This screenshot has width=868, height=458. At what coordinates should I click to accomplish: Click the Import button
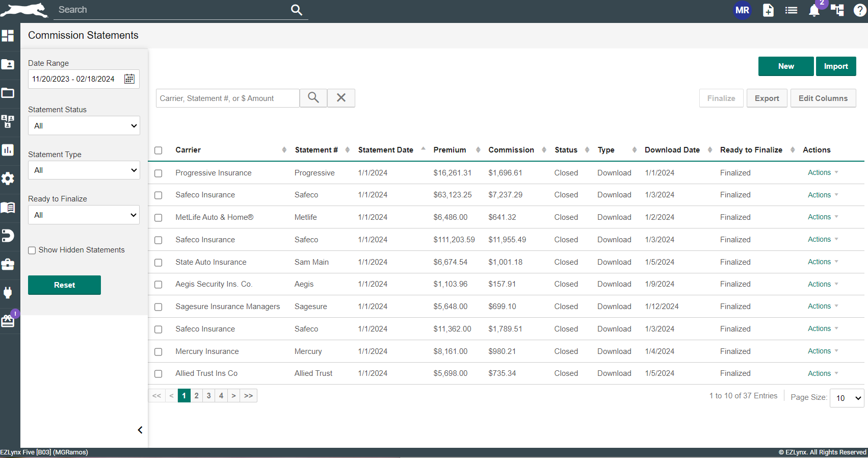pyautogui.click(x=836, y=66)
